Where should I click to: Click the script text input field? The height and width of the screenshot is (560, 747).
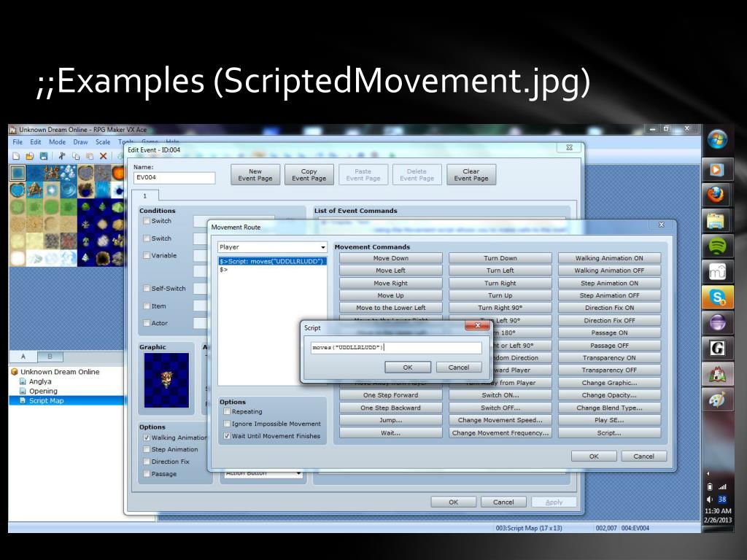coord(395,348)
